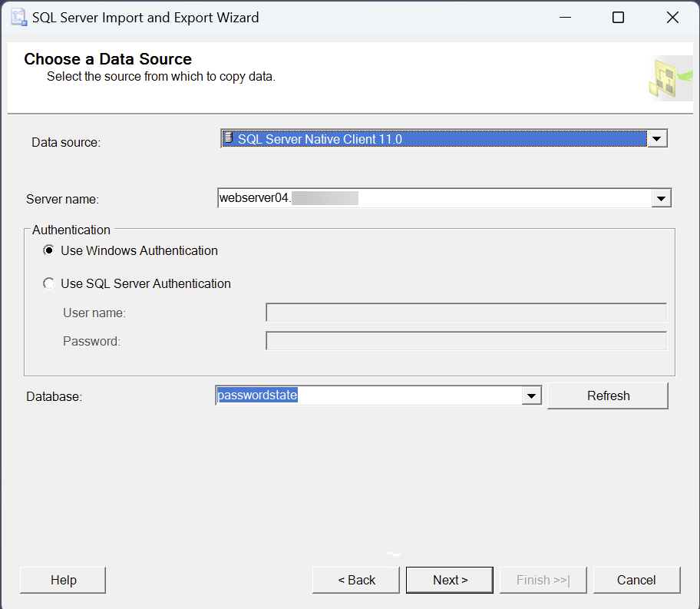The width and height of the screenshot is (700, 609).
Task: Click the Server name text field
Action: [x=434, y=198]
